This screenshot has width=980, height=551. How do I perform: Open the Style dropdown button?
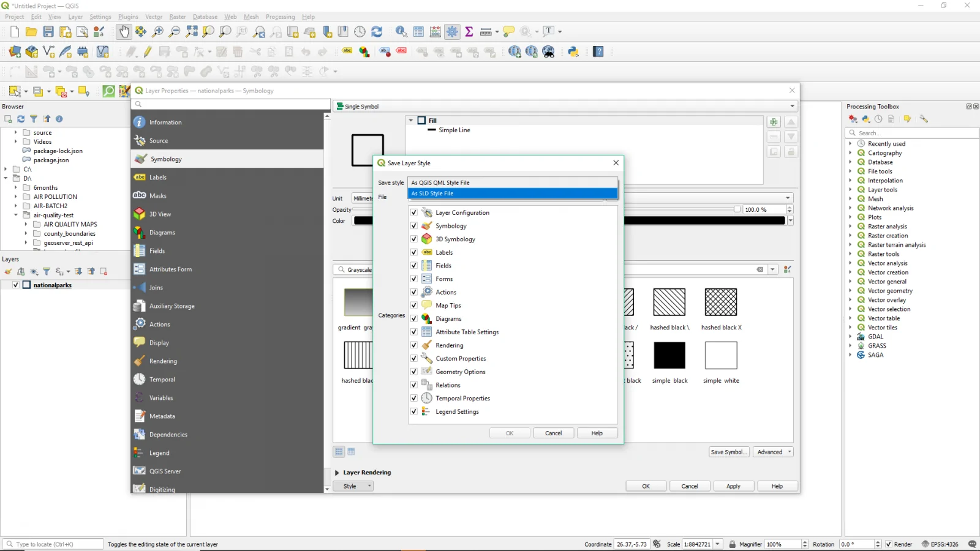pos(354,486)
